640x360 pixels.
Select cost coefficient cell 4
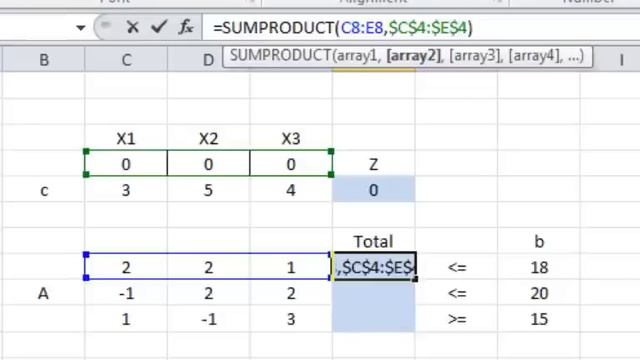pyautogui.click(x=291, y=189)
